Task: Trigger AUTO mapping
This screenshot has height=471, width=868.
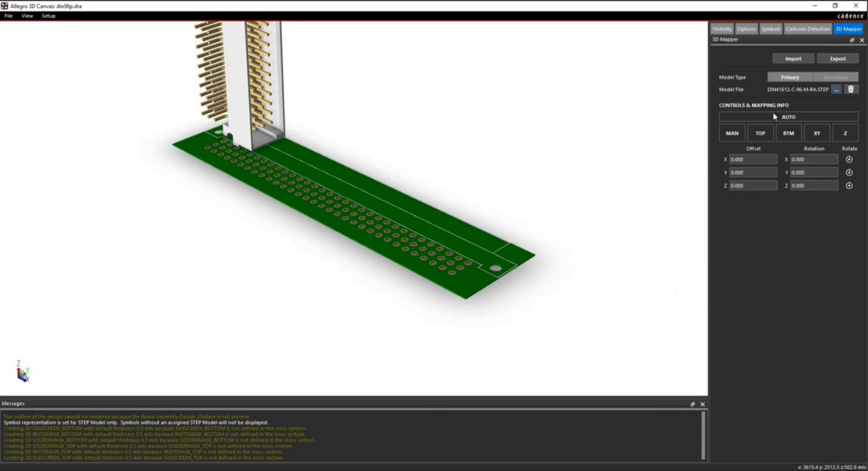Action: 788,117
